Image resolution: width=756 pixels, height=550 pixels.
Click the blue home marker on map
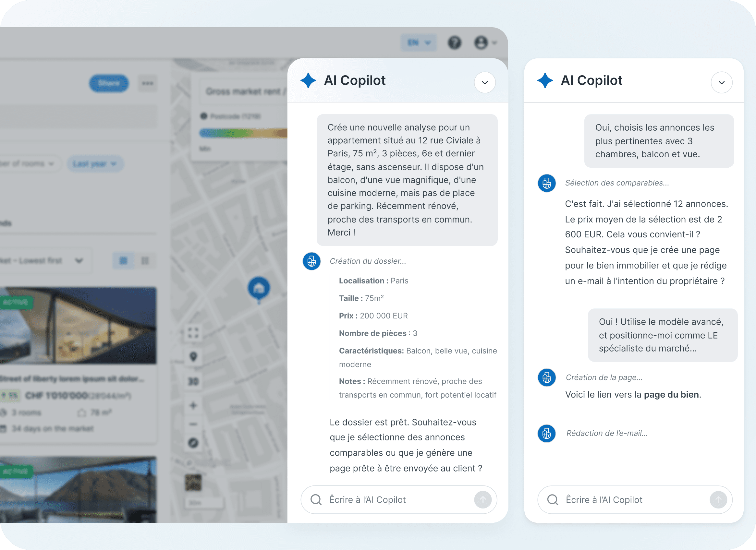(259, 288)
